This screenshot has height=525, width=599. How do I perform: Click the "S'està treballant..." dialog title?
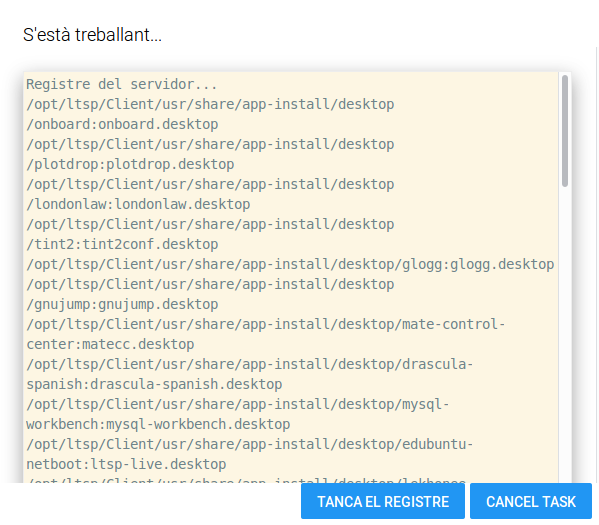92,35
